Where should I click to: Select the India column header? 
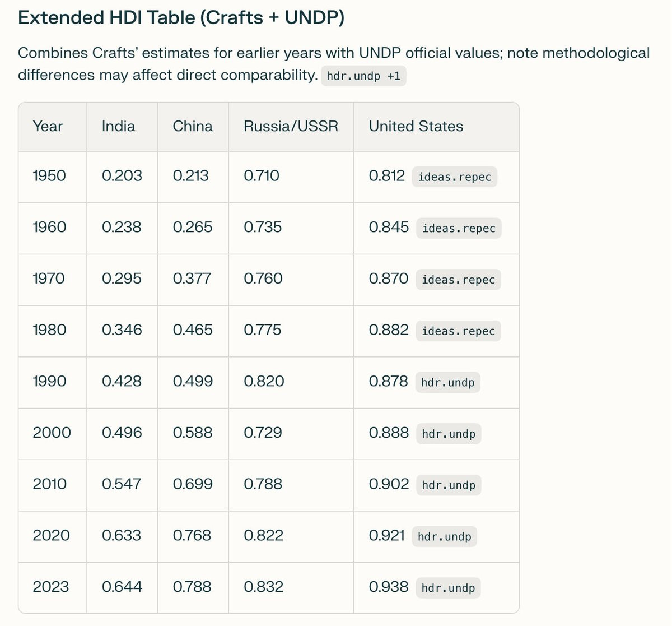(x=118, y=126)
